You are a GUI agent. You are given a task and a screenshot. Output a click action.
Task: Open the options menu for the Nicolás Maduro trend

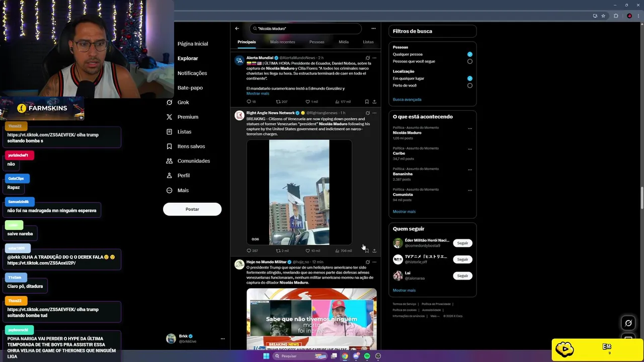pyautogui.click(x=470, y=128)
